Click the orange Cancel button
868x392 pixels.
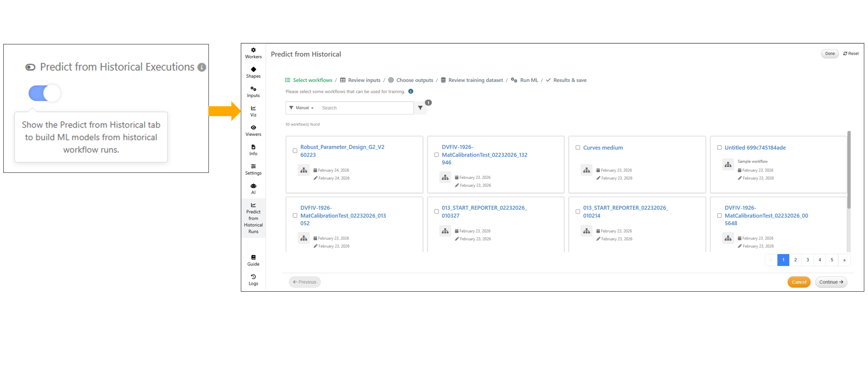click(x=799, y=282)
